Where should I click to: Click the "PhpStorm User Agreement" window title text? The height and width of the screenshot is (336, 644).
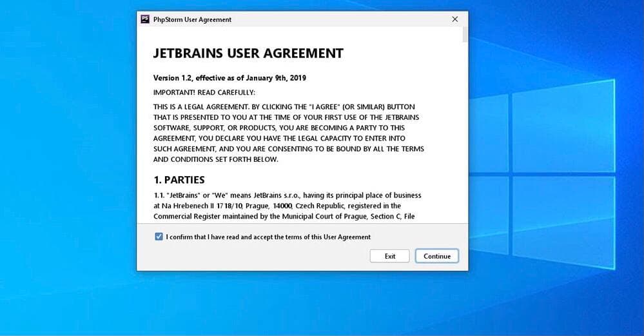pos(192,19)
